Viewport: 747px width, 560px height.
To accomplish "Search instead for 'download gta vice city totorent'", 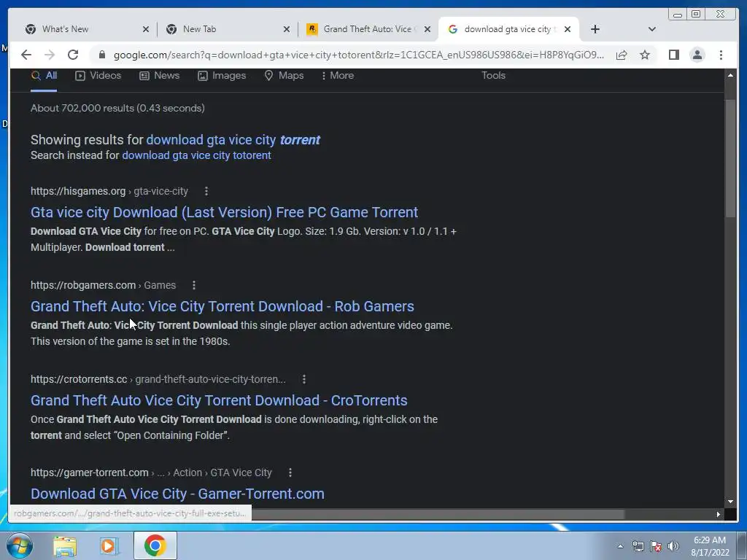I will coord(196,155).
